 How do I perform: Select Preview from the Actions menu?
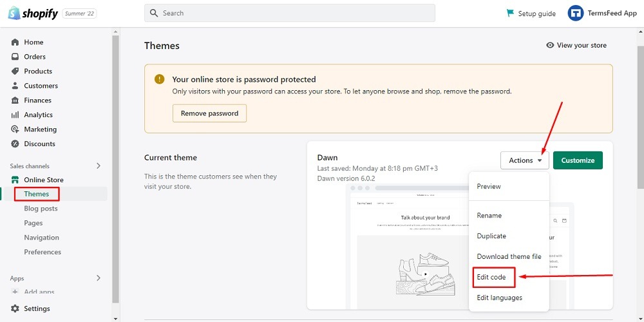(x=489, y=187)
